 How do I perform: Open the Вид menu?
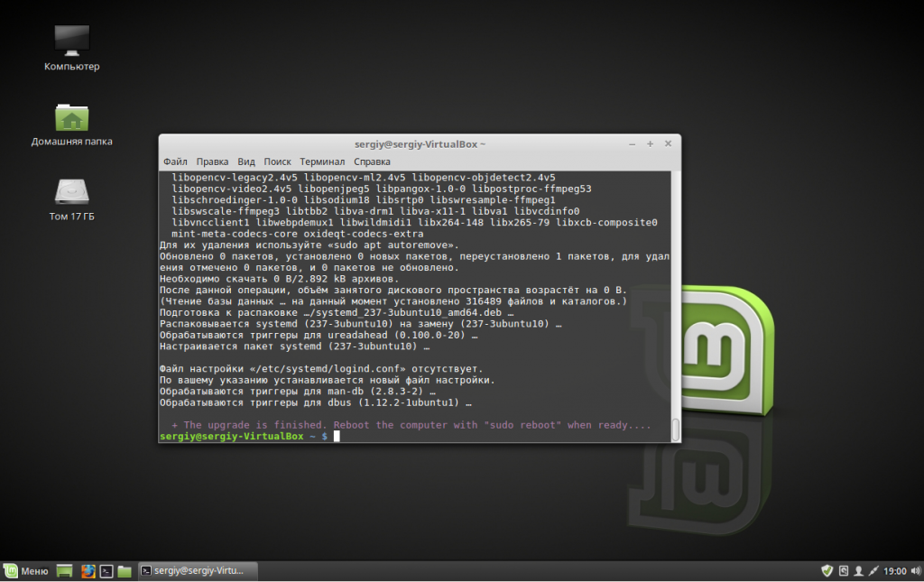246,161
